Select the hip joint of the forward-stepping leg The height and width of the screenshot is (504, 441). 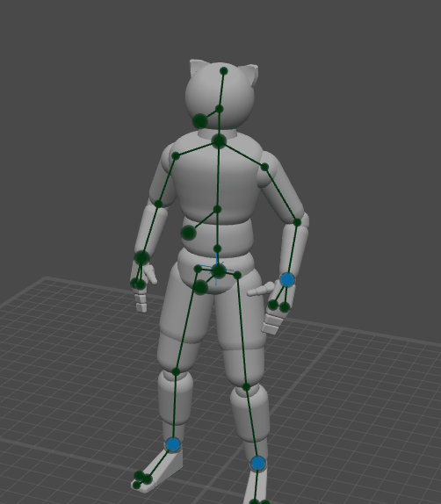click(199, 269)
